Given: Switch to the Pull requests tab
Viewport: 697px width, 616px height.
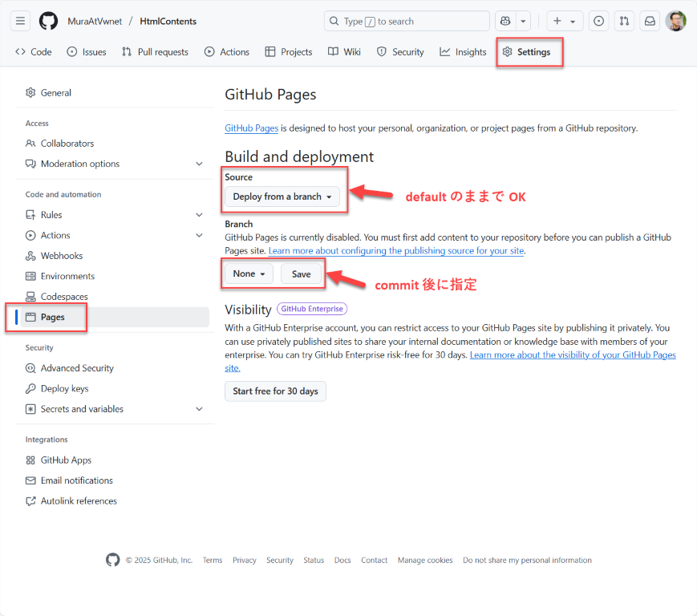Looking at the screenshot, I should coord(155,52).
